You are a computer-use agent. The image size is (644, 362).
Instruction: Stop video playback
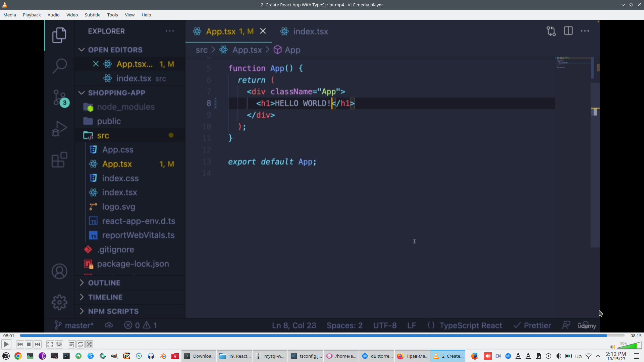click(x=29, y=344)
